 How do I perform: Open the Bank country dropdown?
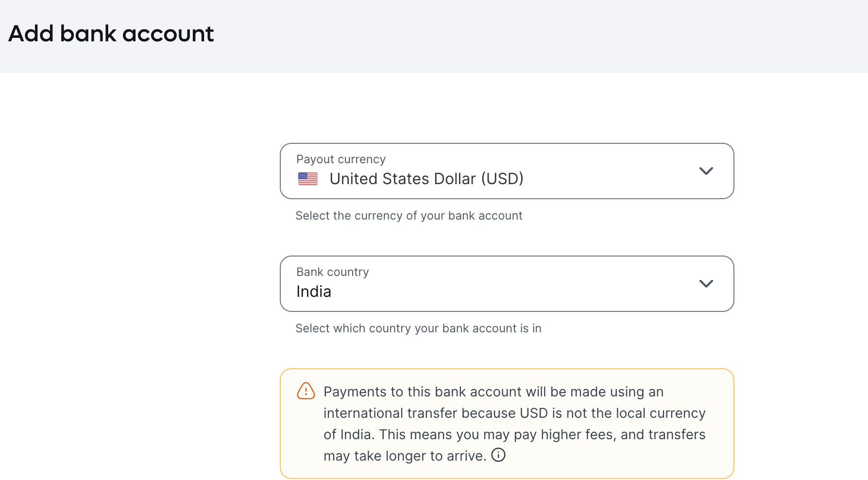point(507,284)
